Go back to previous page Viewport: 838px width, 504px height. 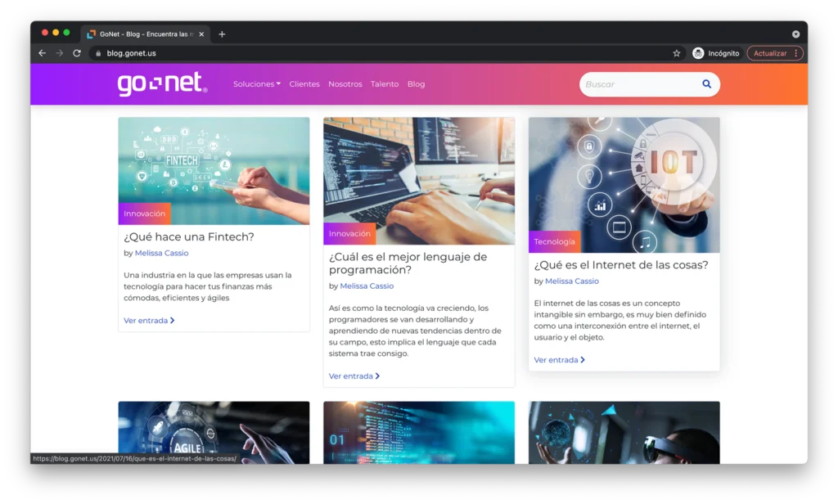43,53
